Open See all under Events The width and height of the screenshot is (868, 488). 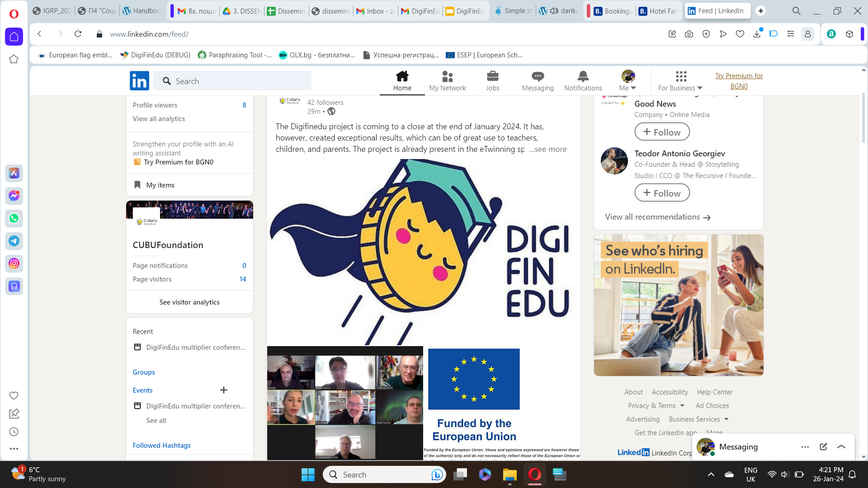click(x=156, y=420)
